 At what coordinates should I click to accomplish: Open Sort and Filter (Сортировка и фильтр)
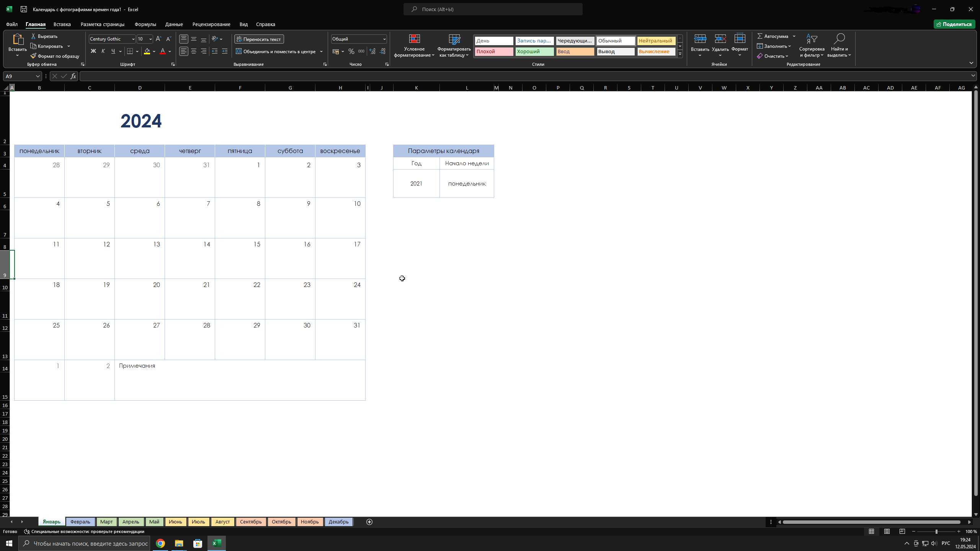pos(812,46)
